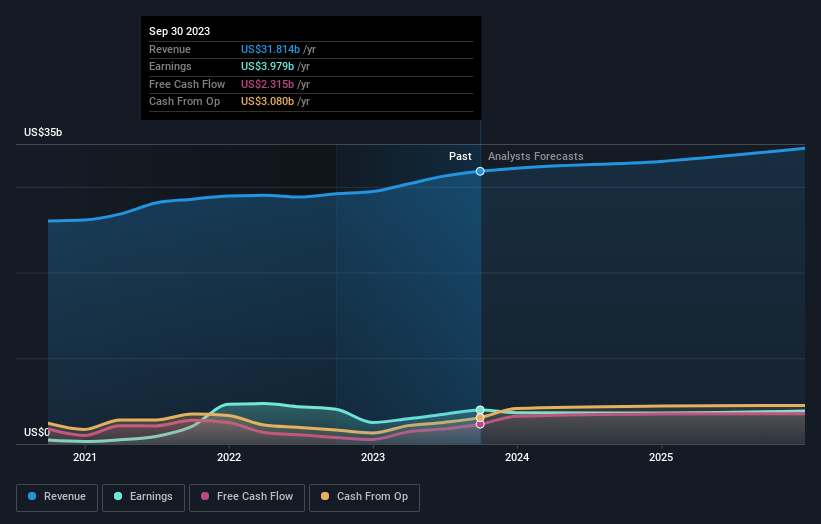
Task: Click the 2023 x-axis label
Action: pos(373,457)
